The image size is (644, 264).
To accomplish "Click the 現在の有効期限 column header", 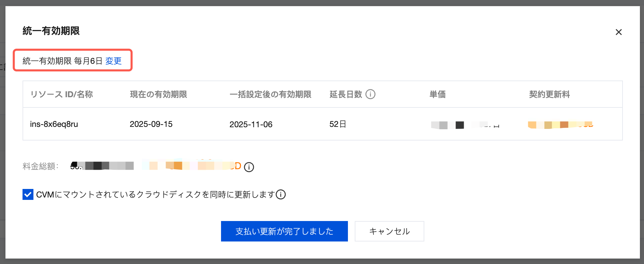I will point(158,94).
